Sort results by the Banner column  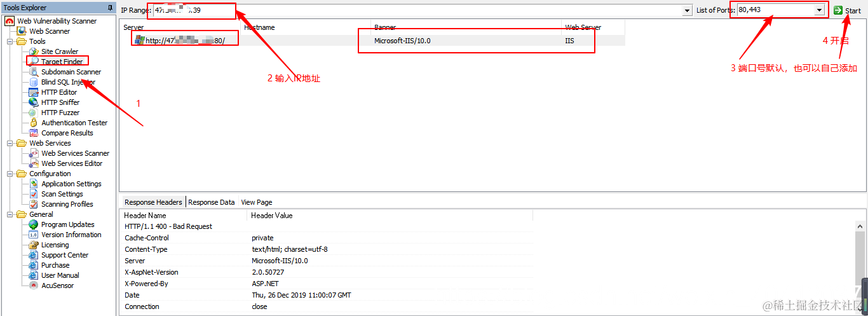(x=466, y=27)
